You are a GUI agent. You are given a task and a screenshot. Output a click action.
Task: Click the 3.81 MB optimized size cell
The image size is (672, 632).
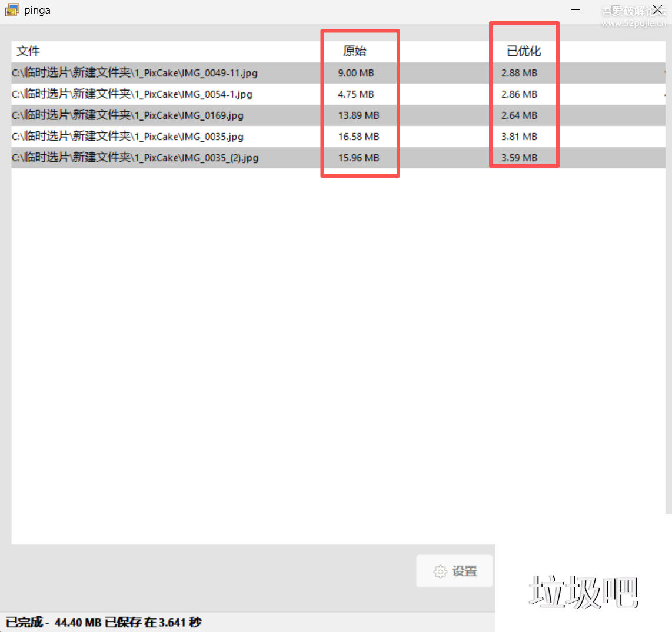point(519,137)
